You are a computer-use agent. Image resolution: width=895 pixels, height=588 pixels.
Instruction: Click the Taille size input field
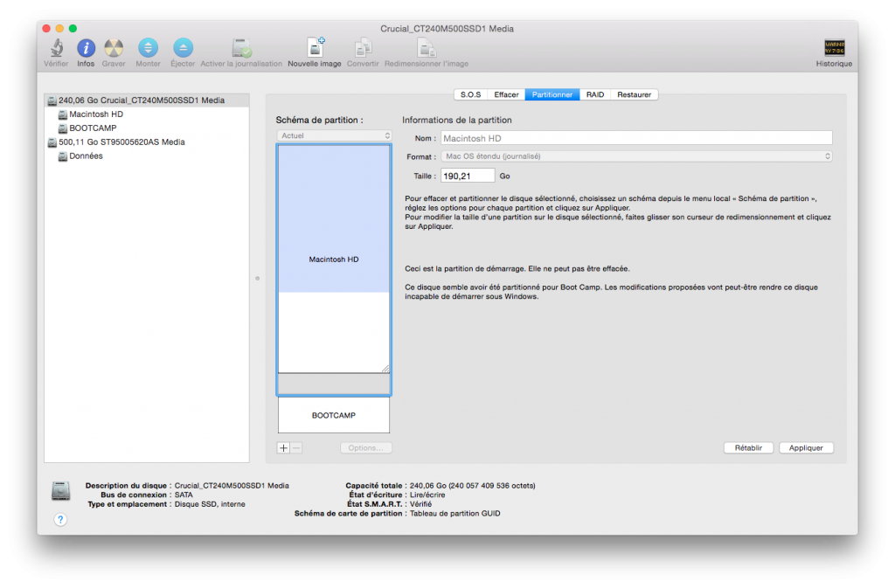tap(468, 176)
